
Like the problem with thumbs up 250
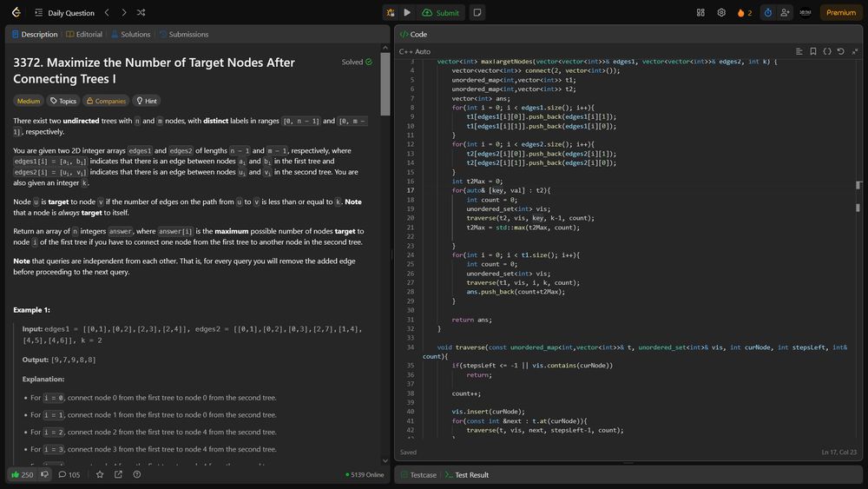(23, 474)
